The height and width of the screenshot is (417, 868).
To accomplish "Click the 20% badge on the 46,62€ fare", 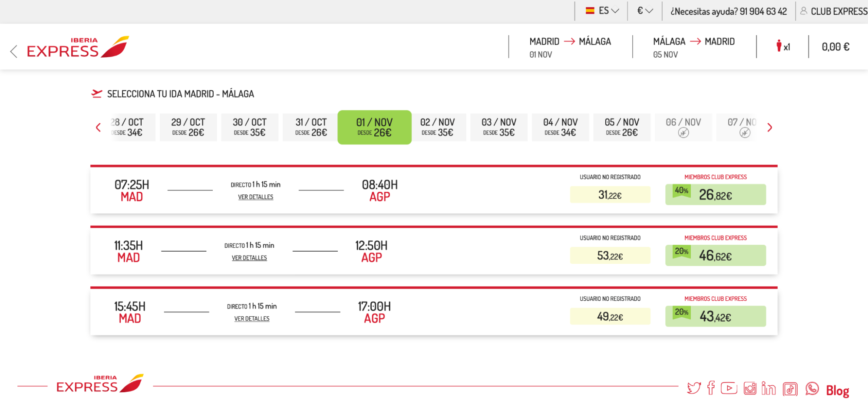I will 682,251.
